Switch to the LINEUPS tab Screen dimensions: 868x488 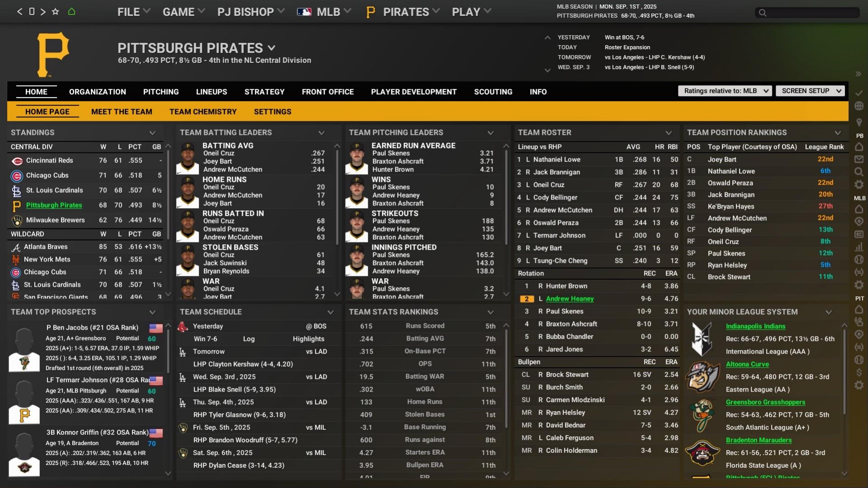tap(211, 92)
